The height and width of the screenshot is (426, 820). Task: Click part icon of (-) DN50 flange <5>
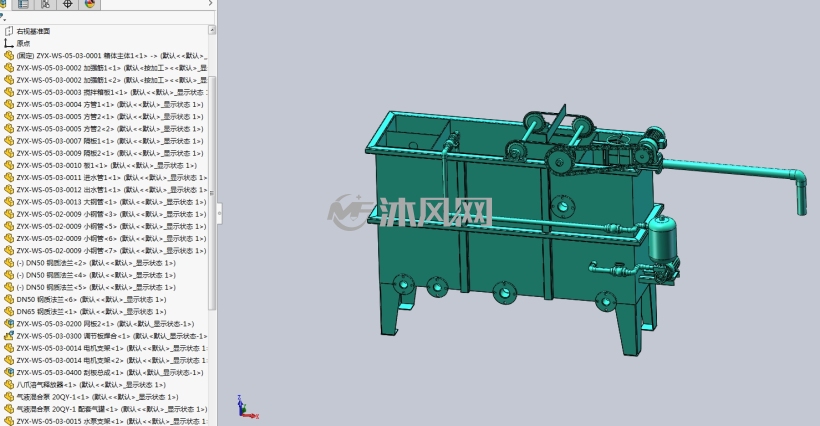tap(9, 287)
